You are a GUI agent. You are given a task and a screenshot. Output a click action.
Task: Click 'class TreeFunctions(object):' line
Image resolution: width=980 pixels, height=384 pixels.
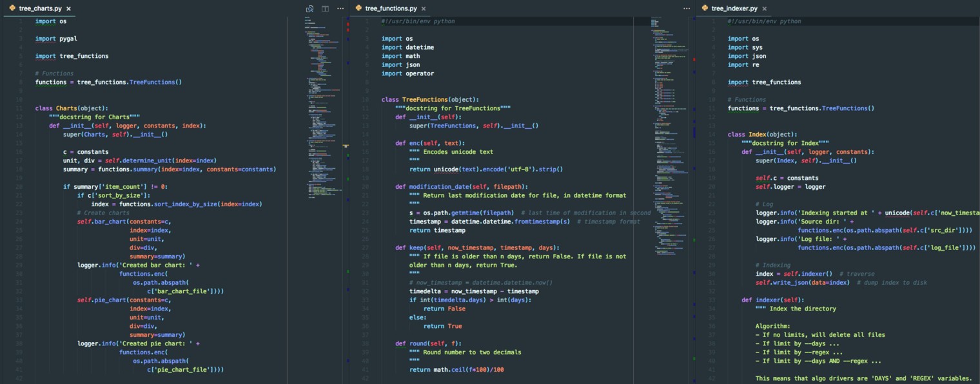430,99
